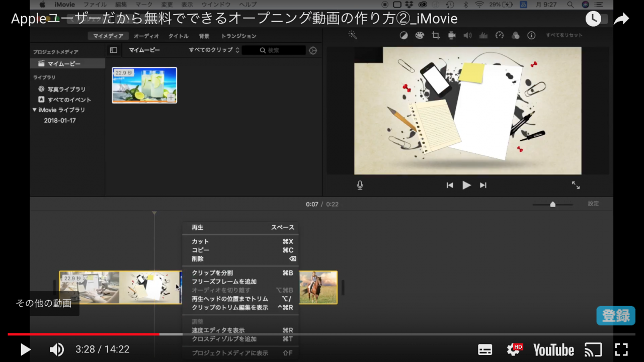The height and width of the screenshot is (362, 644).
Task: Open the すべてのクリップ filter dropdown
Action: click(x=214, y=50)
